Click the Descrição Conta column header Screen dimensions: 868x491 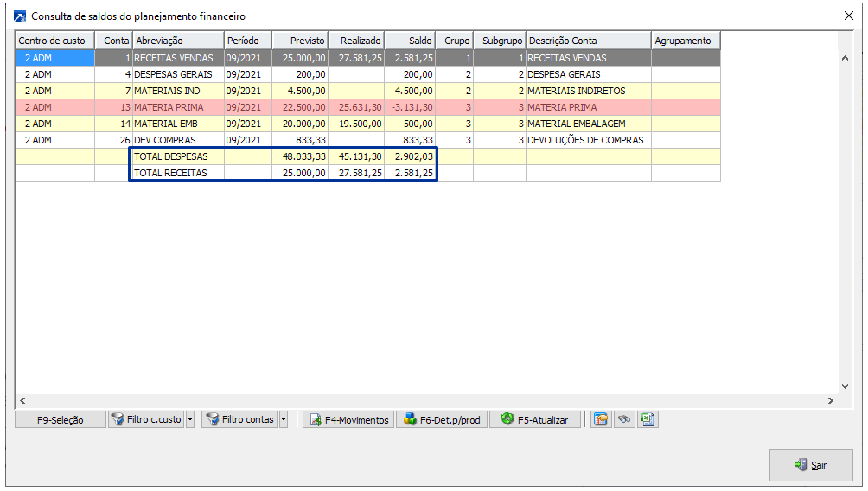[587, 41]
